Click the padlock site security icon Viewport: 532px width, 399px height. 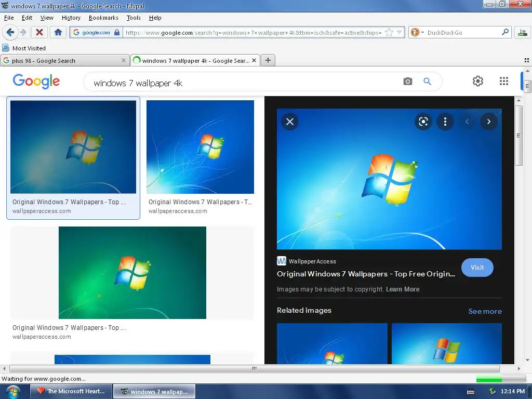click(117, 33)
